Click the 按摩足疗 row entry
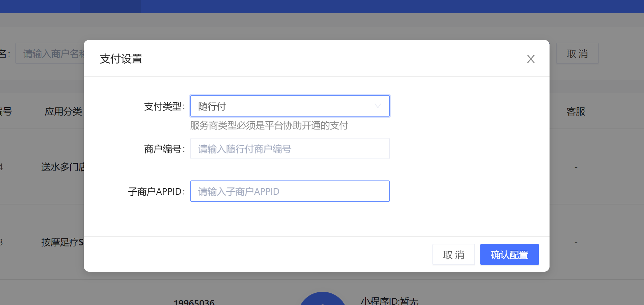This screenshot has width=644, height=305. click(63, 242)
